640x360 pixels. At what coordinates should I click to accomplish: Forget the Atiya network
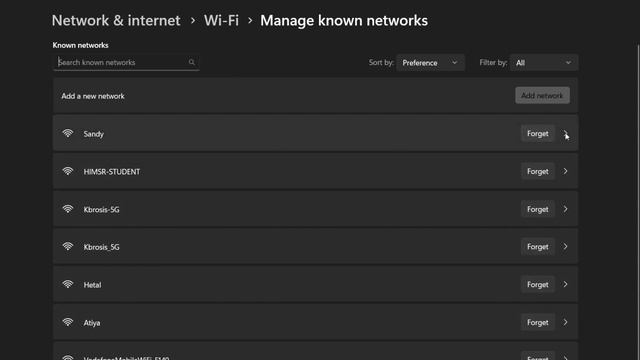point(538,322)
